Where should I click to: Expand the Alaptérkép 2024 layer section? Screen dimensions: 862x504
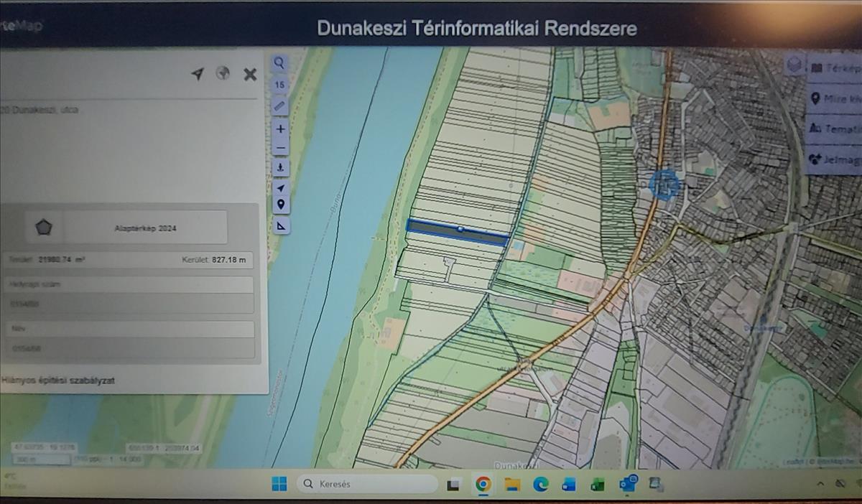click(x=145, y=228)
